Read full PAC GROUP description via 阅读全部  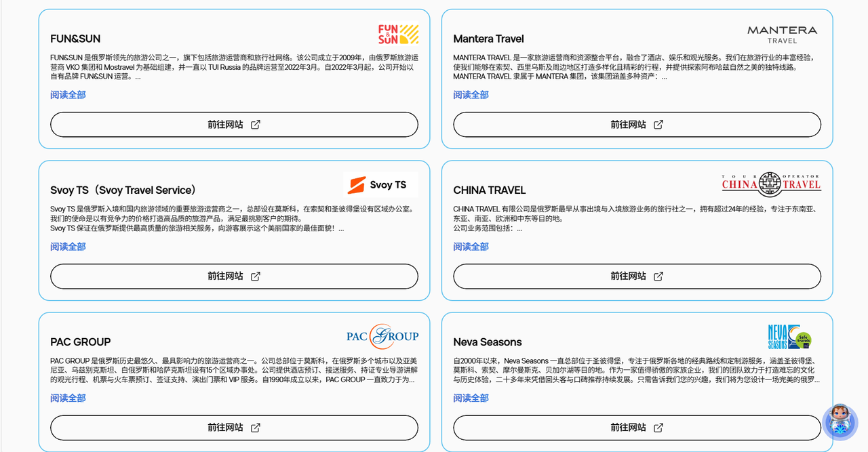pos(68,398)
